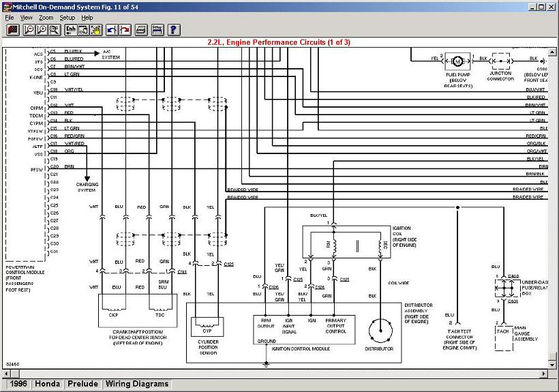This screenshot has width=559, height=392.
Task: Click the Prelude model button
Action: [x=82, y=384]
